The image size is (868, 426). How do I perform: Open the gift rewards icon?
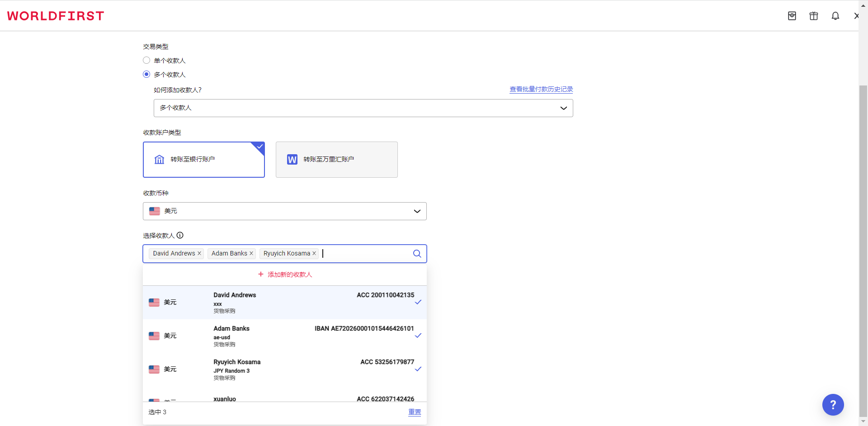pos(813,16)
